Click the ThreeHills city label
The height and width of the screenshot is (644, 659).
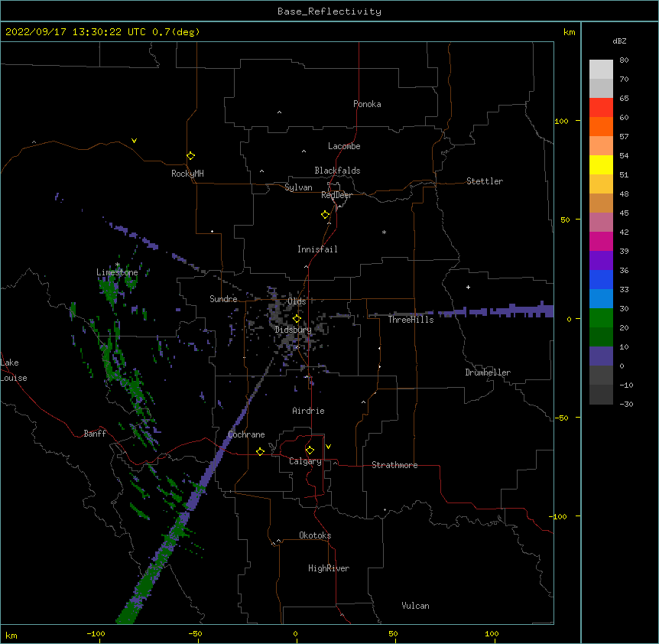[x=411, y=320]
